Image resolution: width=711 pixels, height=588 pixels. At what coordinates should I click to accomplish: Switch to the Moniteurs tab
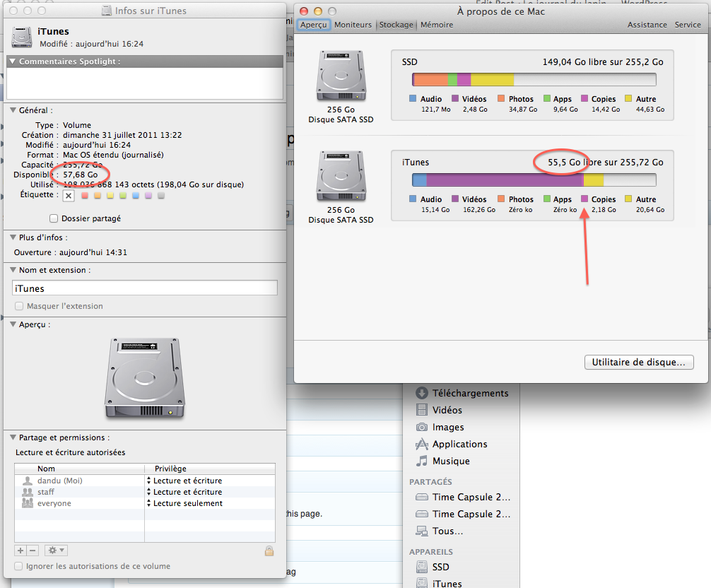353,25
